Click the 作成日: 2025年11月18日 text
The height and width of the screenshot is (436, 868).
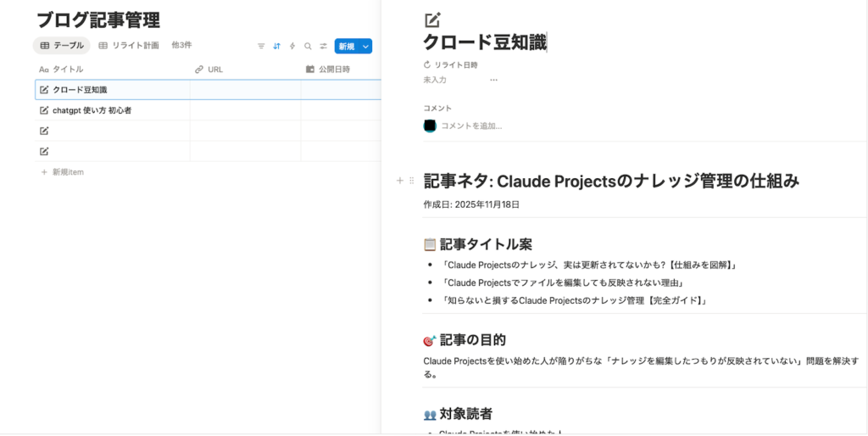(x=471, y=204)
